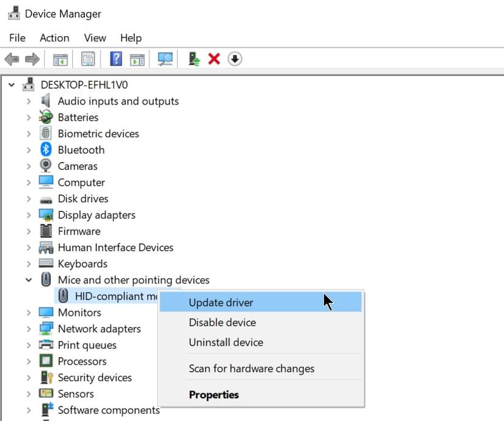Click the Disable device down-arrow icon
Image resolution: width=504 pixels, height=421 pixels.
pos(235,59)
